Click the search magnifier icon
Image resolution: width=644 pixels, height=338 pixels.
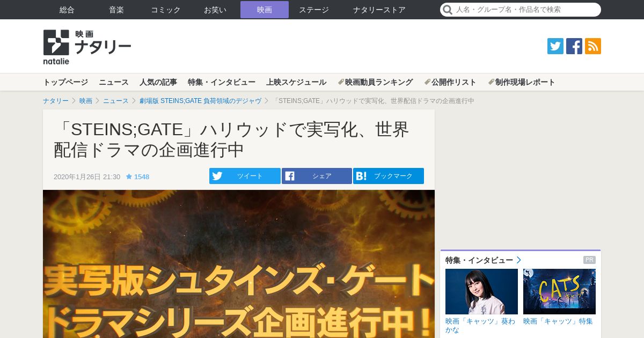(x=448, y=10)
